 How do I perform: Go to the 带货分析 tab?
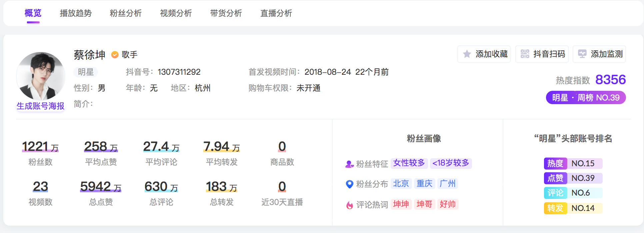pyautogui.click(x=226, y=13)
